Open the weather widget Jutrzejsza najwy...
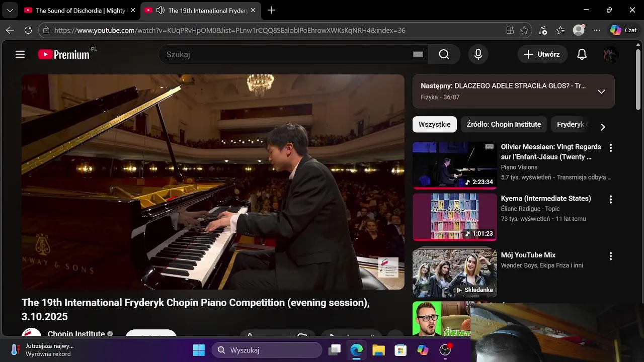Screen dimensions: 644x362 [x=42, y=349]
